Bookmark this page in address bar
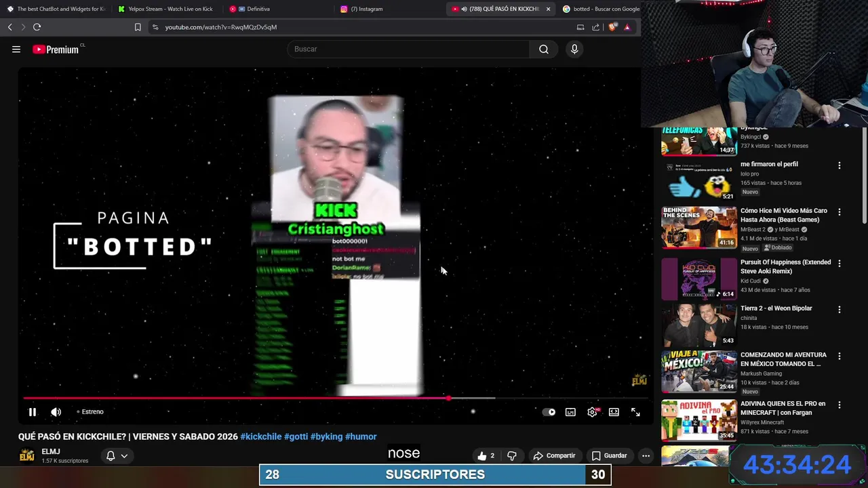Viewport: 868px width, 488px height. tap(138, 27)
